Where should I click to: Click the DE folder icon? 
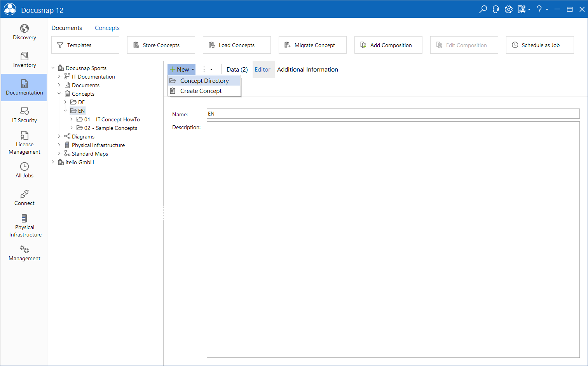(73, 102)
